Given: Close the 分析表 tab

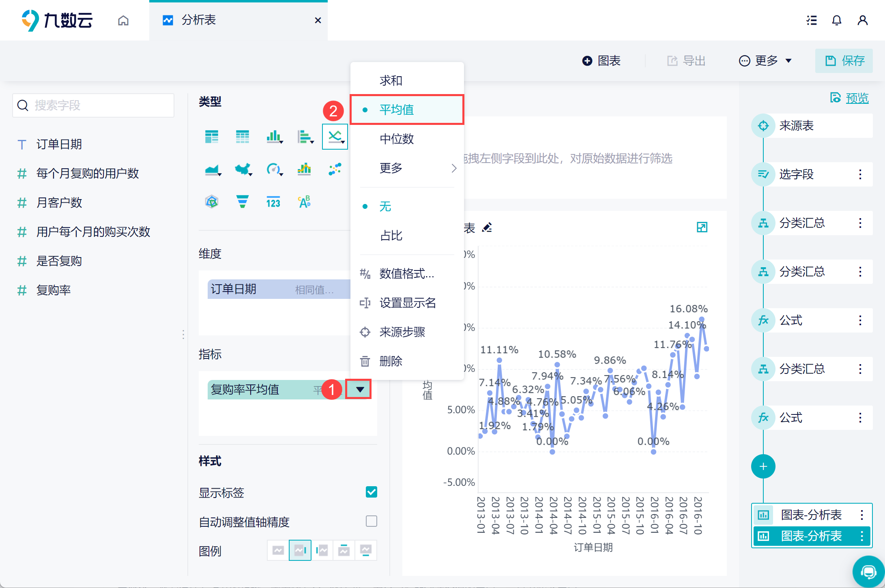Looking at the screenshot, I should point(318,20).
